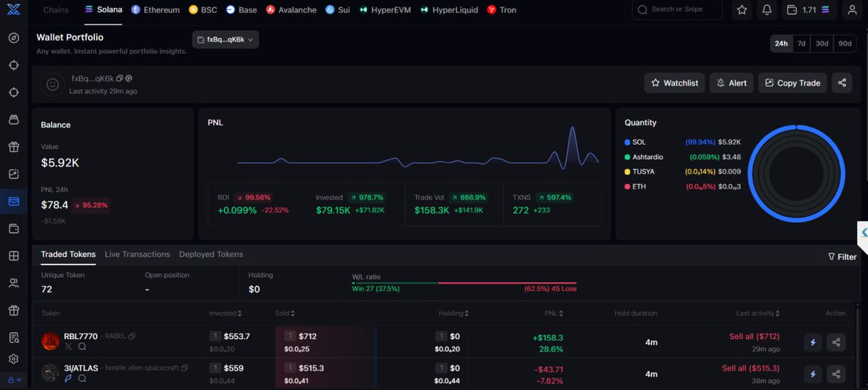Click the star favorites icon in top bar
The width and height of the screenshot is (868, 390).
741,10
